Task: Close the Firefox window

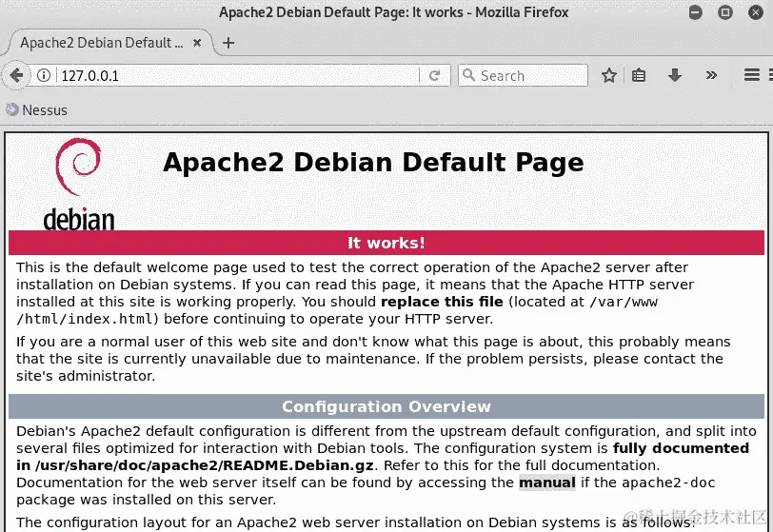Action: [x=756, y=12]
